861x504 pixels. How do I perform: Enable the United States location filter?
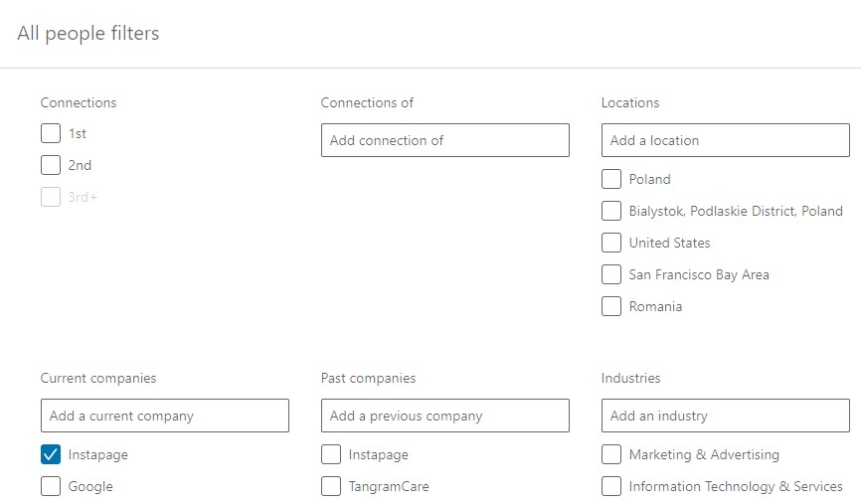(x=611, y=243)
